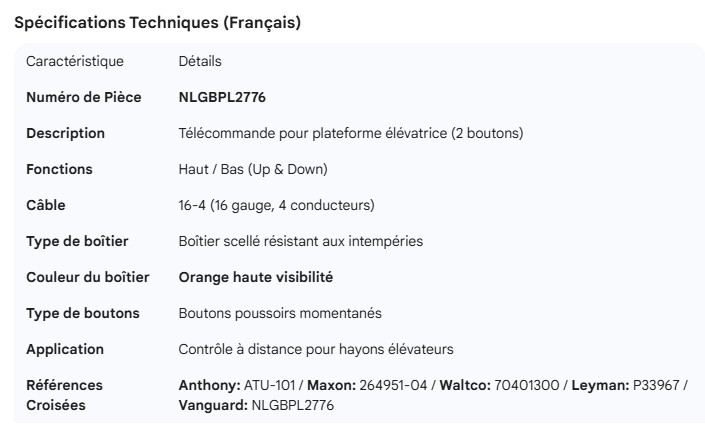The height and width of the screenshot is (426, 705).
Task: Select the "Boutons poussoirs momentanés" cell
Action: (x=280, y=314)
